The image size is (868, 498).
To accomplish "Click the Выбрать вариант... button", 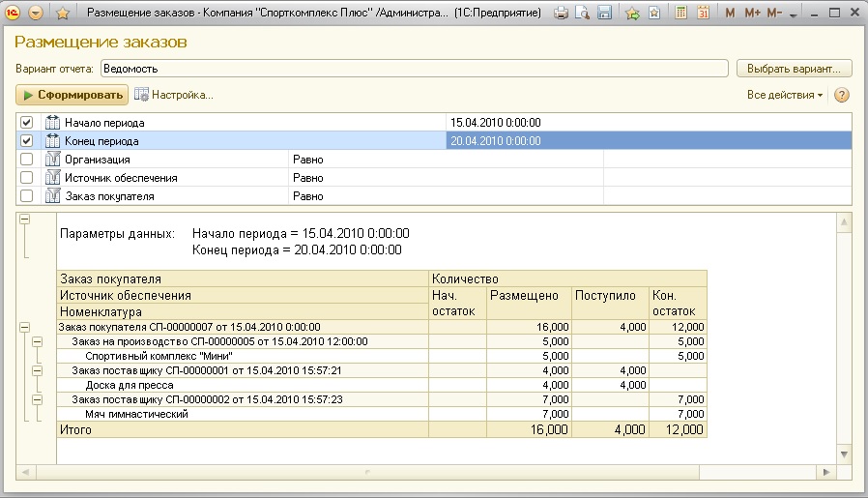I will pyautogui.click(x=794, y=69).
